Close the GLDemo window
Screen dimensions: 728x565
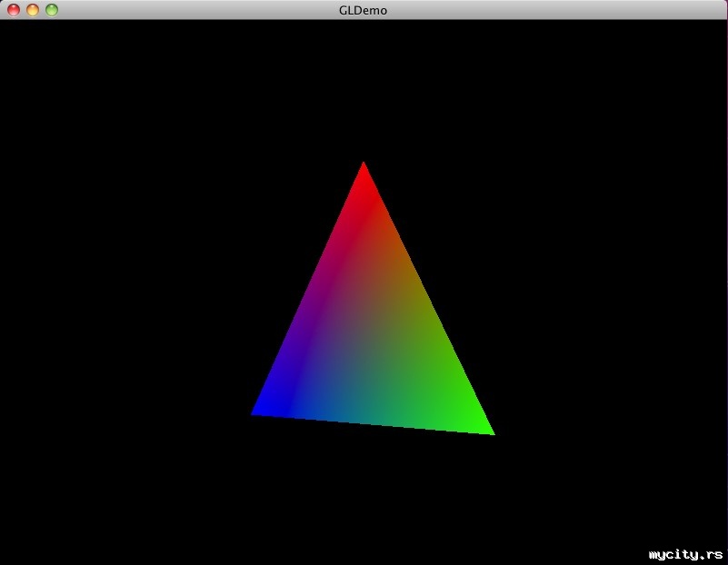pos(14,10)
